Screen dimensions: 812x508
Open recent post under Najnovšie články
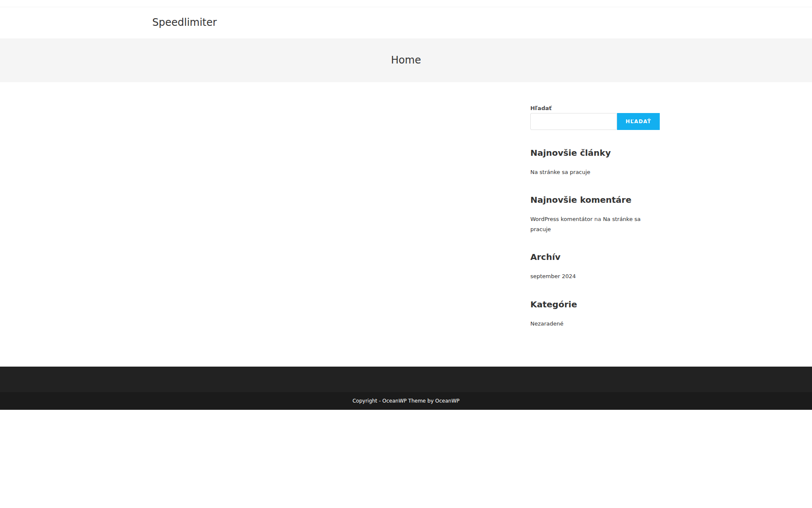click(560, 172)
